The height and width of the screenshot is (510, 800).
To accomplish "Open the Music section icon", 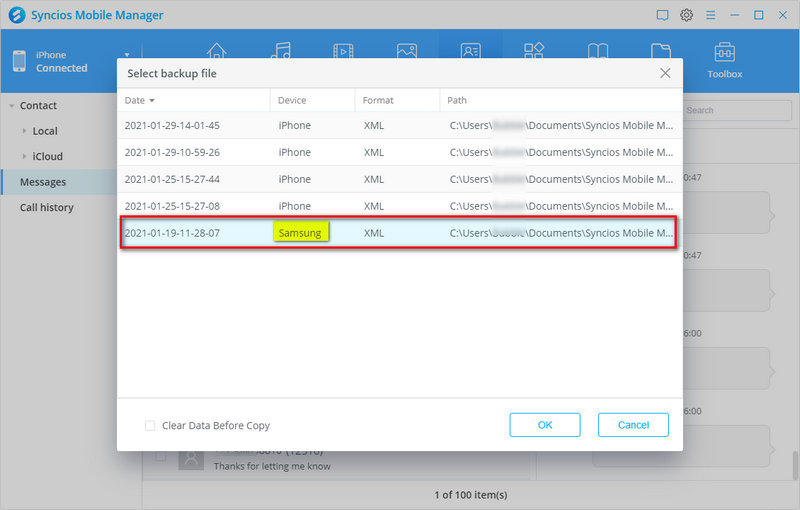I will click(x=280, y=50).
